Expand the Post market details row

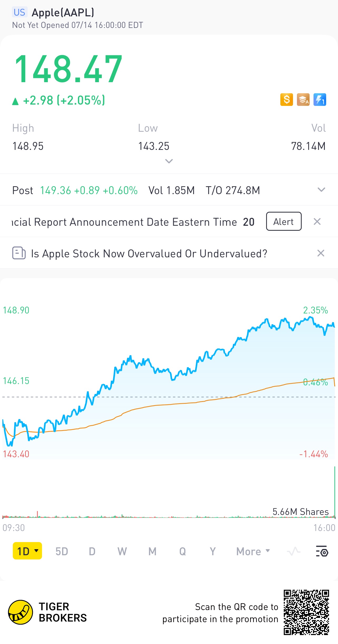321,190
